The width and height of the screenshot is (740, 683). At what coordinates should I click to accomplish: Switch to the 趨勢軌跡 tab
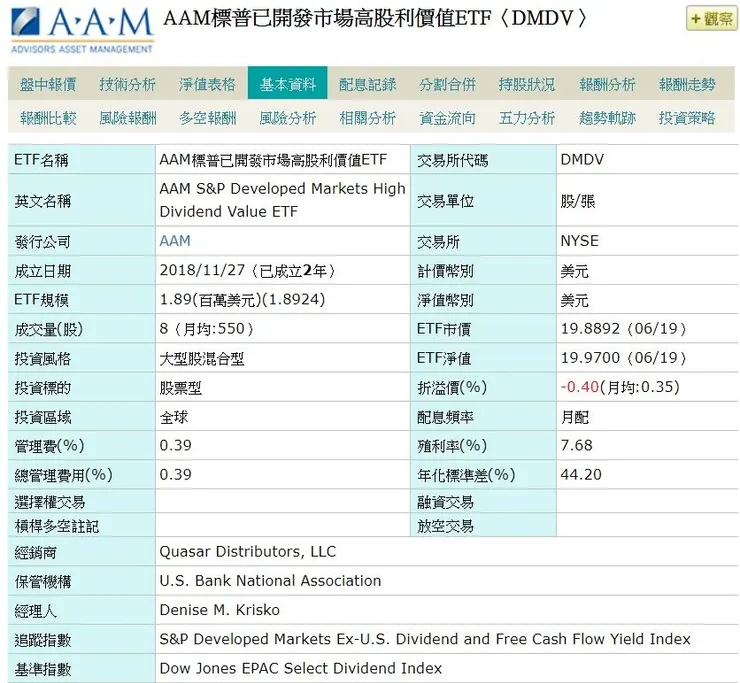pyautogui.click(x=607, y=118)
